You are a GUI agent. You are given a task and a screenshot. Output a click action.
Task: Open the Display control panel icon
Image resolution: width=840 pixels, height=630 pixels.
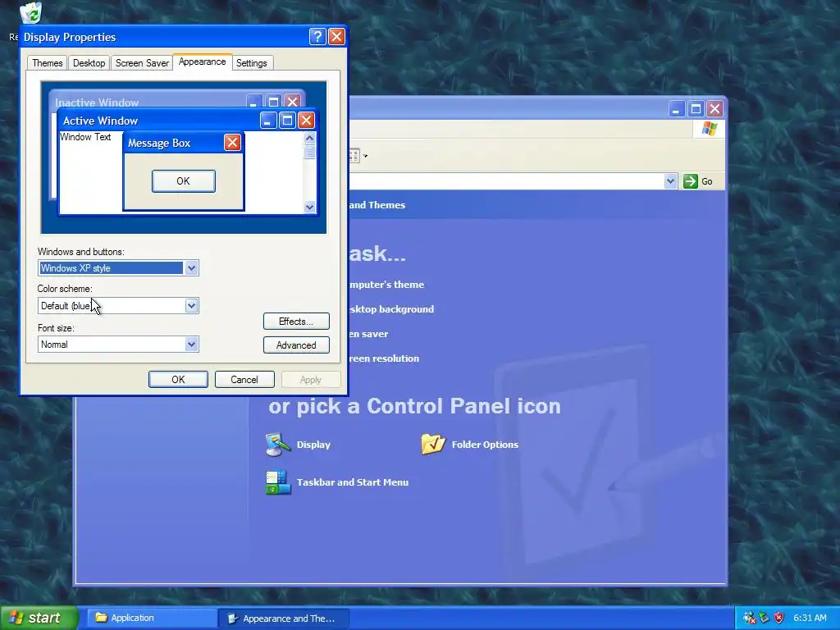click(278, 445)
